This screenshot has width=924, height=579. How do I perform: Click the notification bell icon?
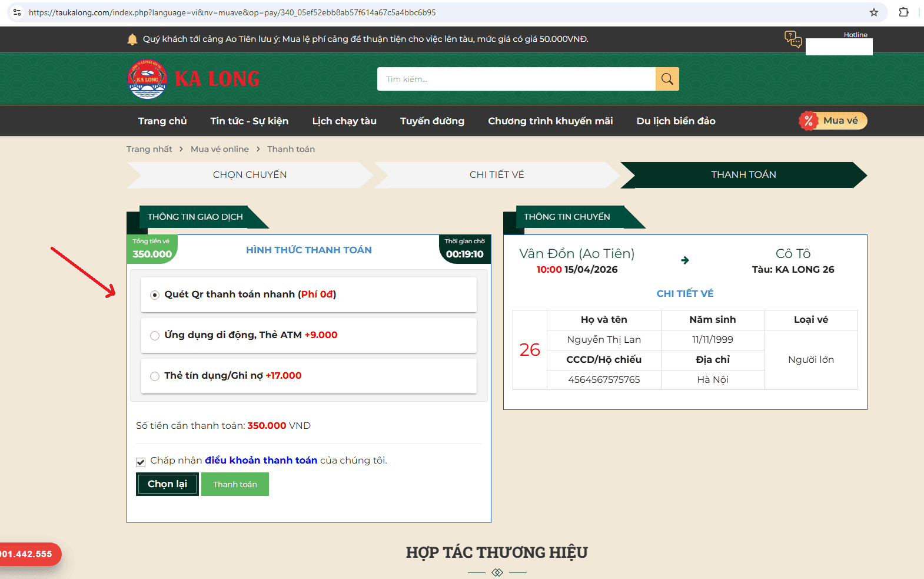[132, 39]
